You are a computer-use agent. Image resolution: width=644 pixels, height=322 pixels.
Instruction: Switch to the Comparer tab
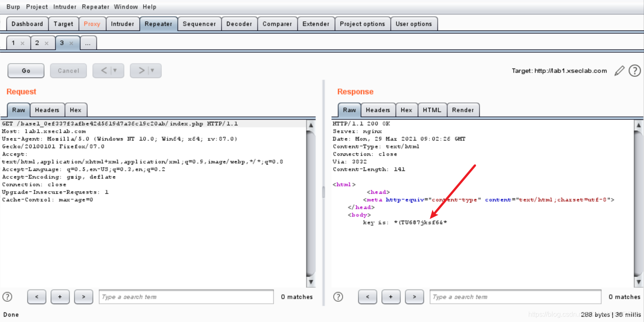(x=277, y=24)
